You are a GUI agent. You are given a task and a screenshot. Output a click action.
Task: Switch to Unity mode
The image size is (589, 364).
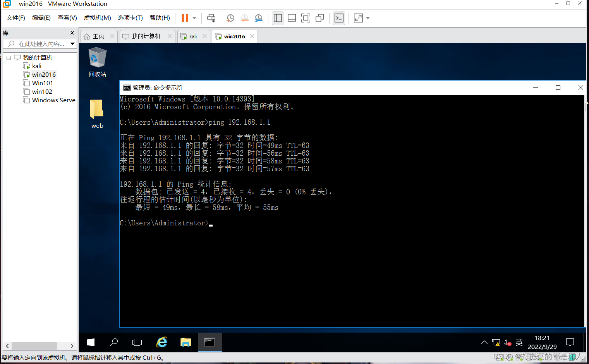pos(319,18)
